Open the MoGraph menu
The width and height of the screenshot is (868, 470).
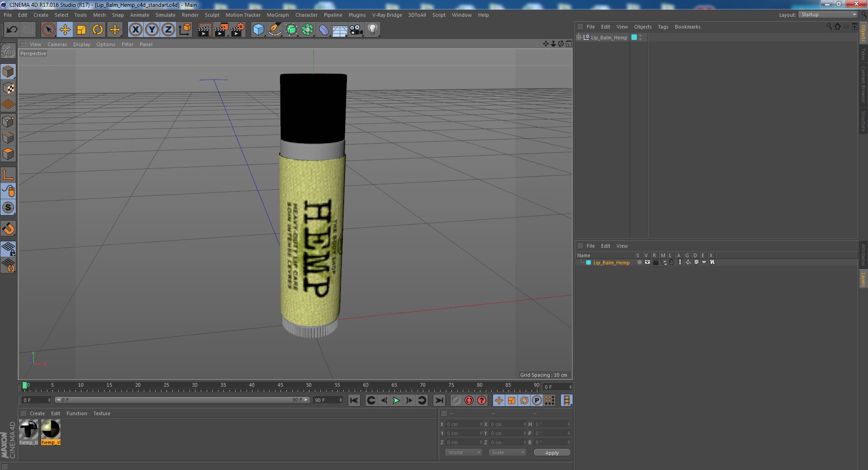278,15
